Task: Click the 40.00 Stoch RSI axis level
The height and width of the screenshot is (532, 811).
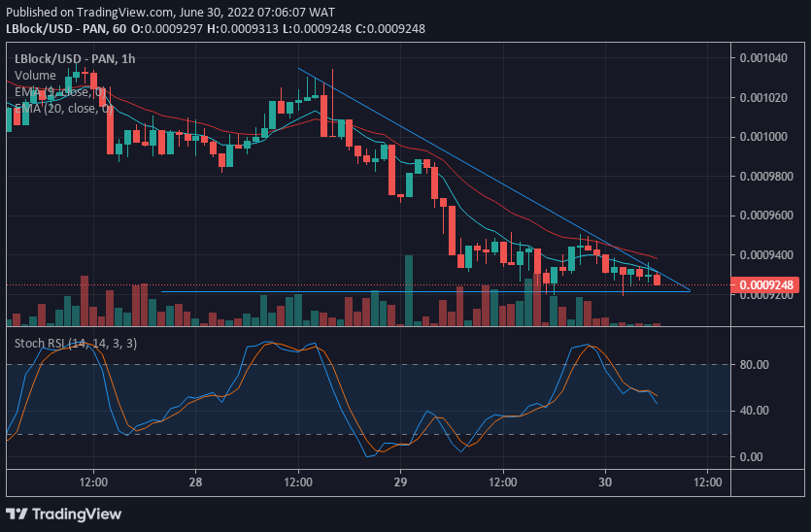Action: click(x=754, y=411)
